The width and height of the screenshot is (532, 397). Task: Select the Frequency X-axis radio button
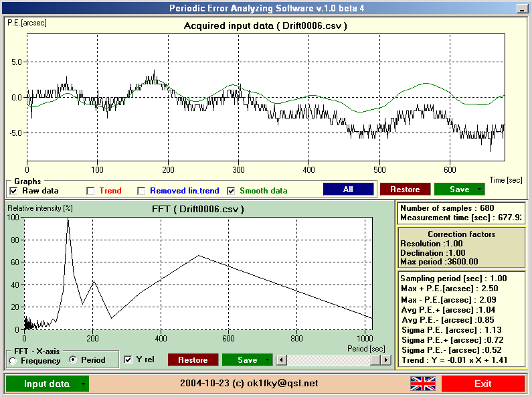[x=13, y=361]
